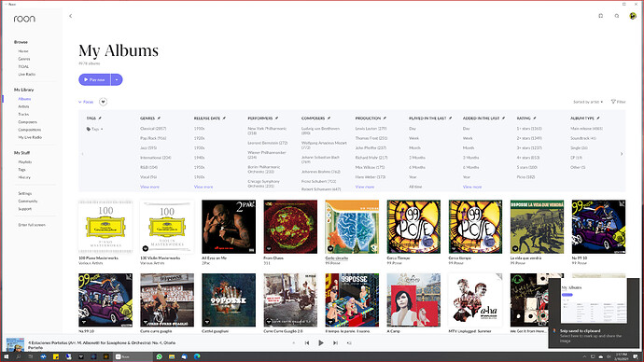Image resolution: width=644 pixels, height=362 pixels.
Task: Open the Sorted by artist dropdown
Action: click(588, 102)
